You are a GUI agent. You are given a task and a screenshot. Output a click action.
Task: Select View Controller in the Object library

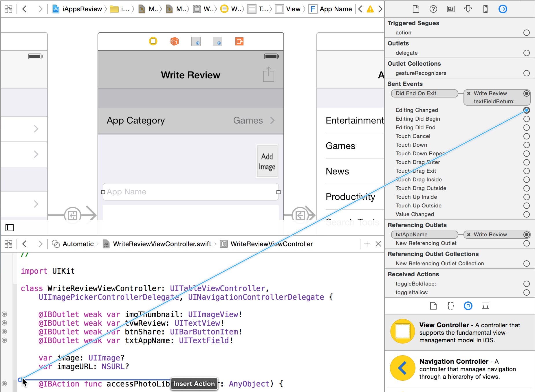pos(460,332)
